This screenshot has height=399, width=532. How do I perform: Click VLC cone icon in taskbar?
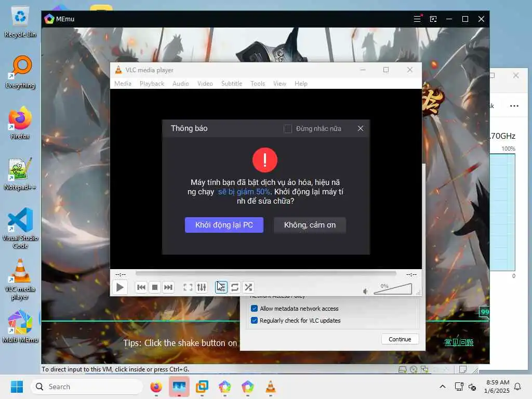270,387
